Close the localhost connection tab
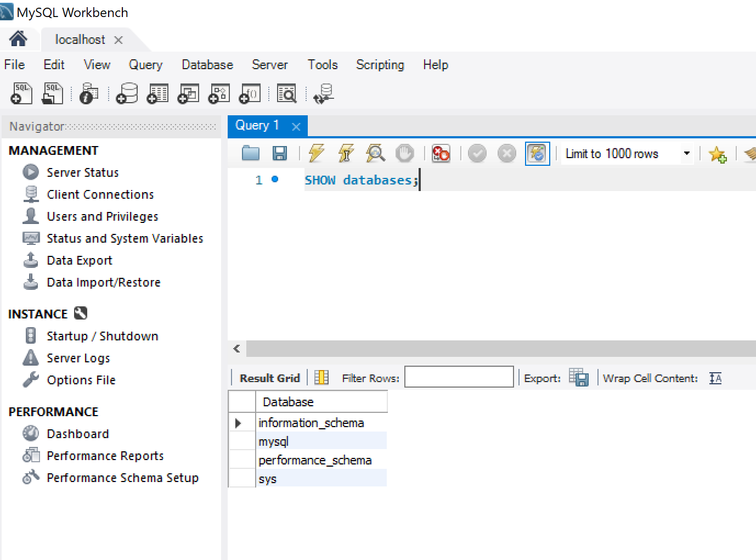The width and height of the screenshot is (756, 560). click(118, 40)
